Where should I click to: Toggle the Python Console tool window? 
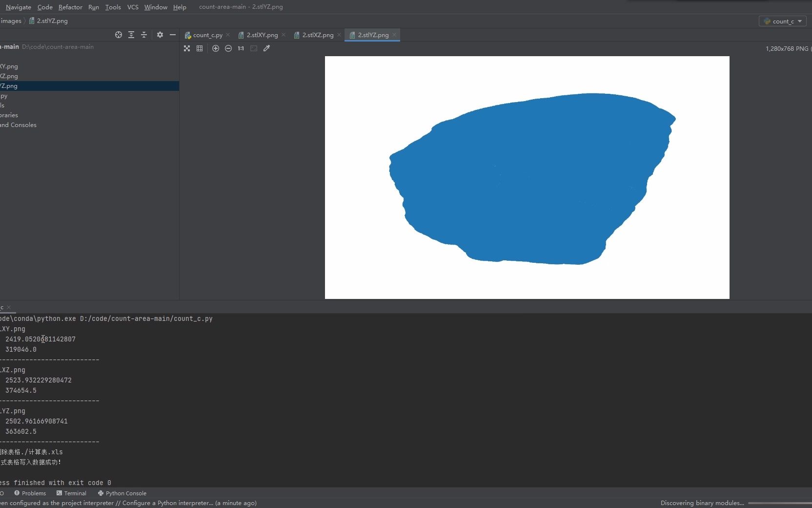[x=122, y=493]
